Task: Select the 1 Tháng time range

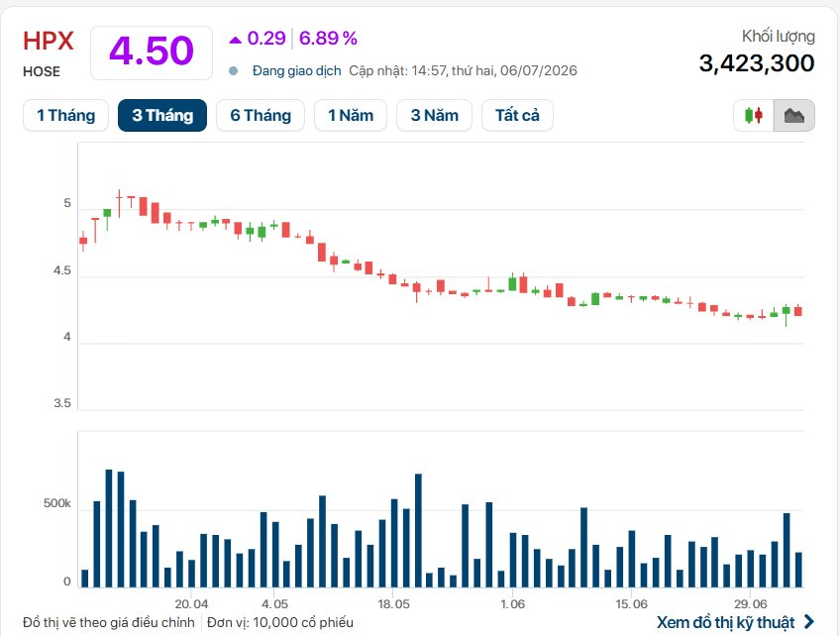Action: 66,115
